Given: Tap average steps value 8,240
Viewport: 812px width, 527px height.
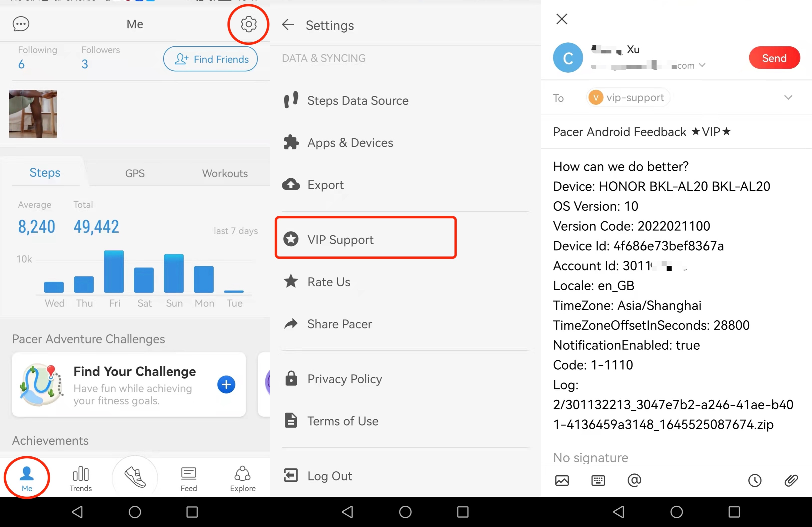Looking at the screenshot, I should pos(36,227).
